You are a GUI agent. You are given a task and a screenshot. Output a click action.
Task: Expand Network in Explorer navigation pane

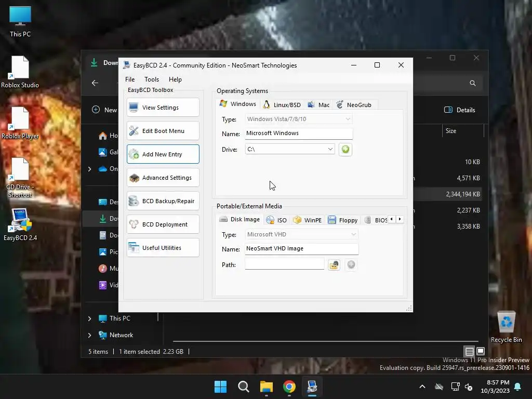coord(89,335)
